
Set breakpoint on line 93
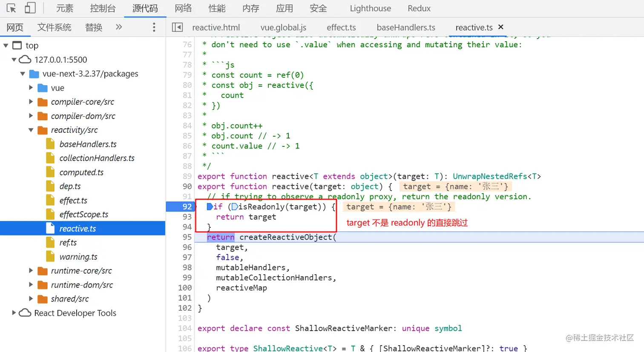tap(187, 217)
